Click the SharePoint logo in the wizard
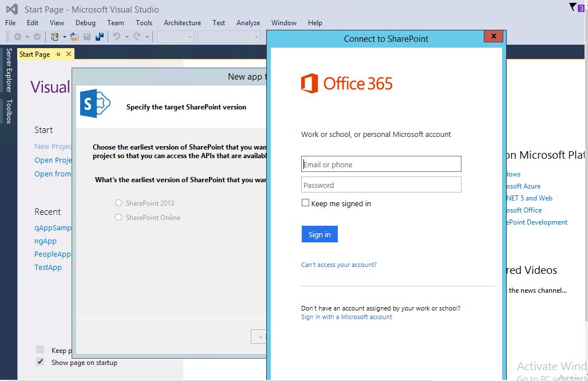Screen dimensions: 588x381 (x=95, y=103)
